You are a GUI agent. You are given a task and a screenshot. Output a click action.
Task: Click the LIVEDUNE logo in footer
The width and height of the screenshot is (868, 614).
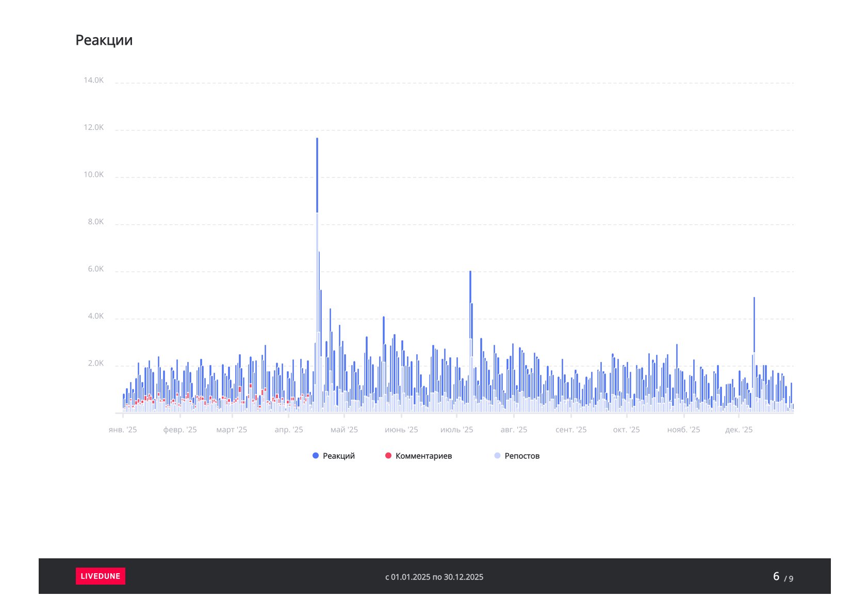click(x=101, y=576)
